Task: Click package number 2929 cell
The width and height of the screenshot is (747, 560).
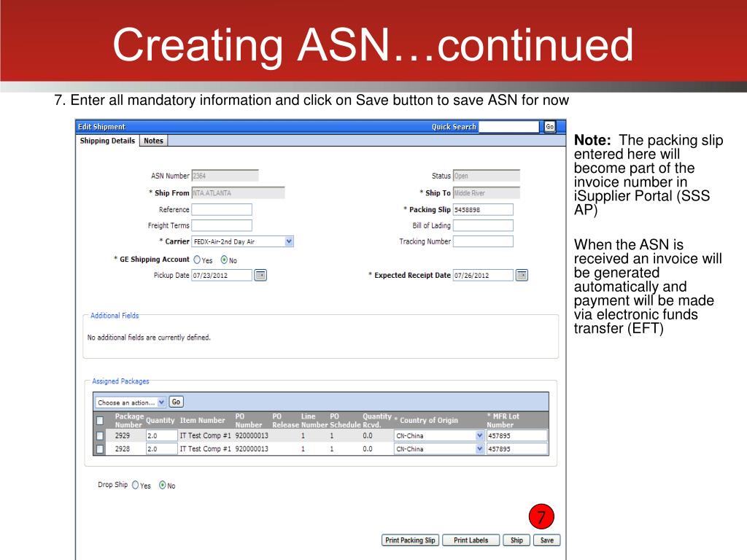Action: (x=123, y=436)
